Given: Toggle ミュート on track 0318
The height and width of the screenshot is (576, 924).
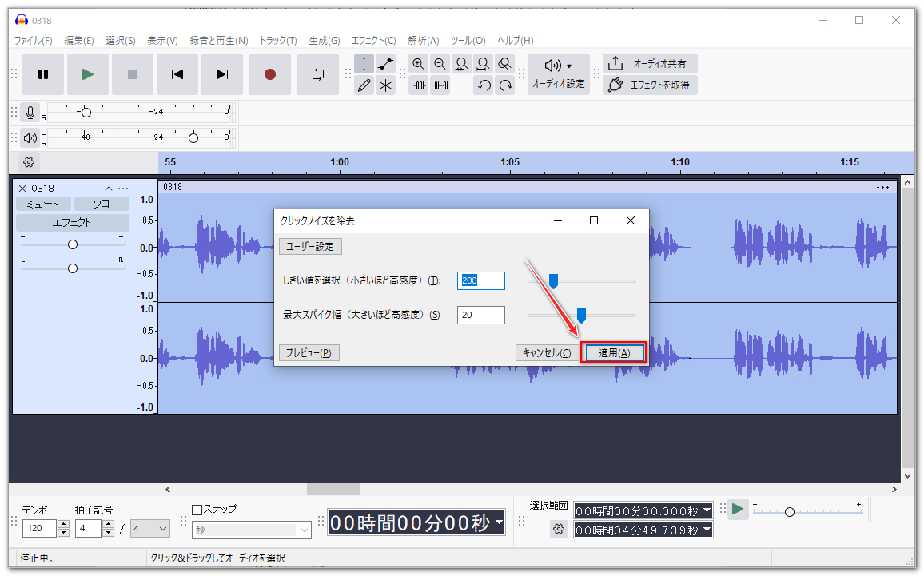Looking at the screenshot, I should (x=43, y=204).
